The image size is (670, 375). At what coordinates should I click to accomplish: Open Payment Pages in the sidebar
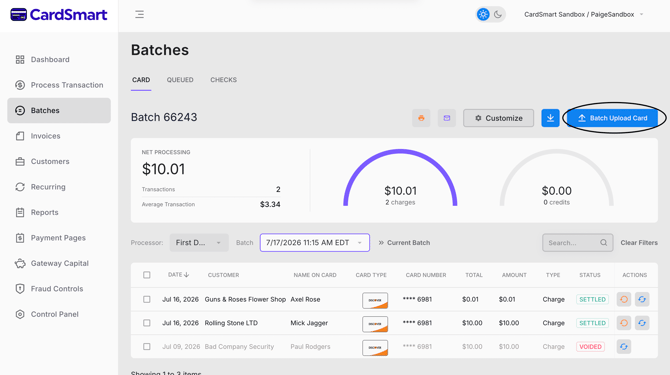59,238
